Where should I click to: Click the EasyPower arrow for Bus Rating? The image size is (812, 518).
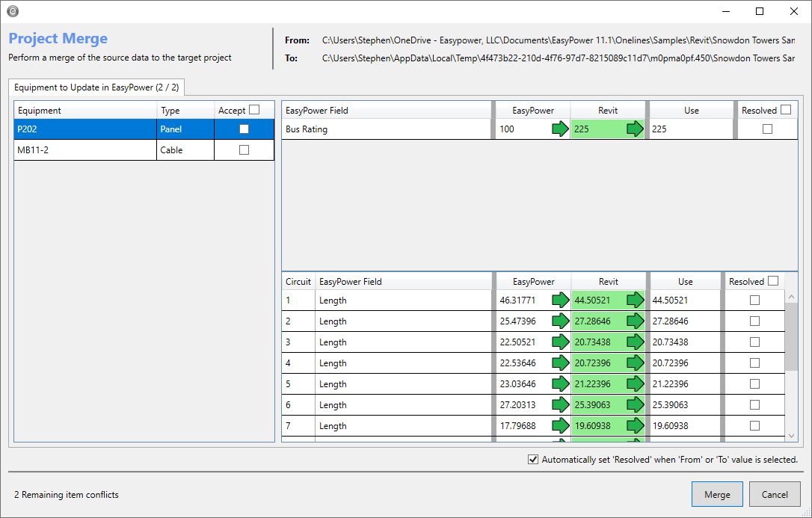559,129
